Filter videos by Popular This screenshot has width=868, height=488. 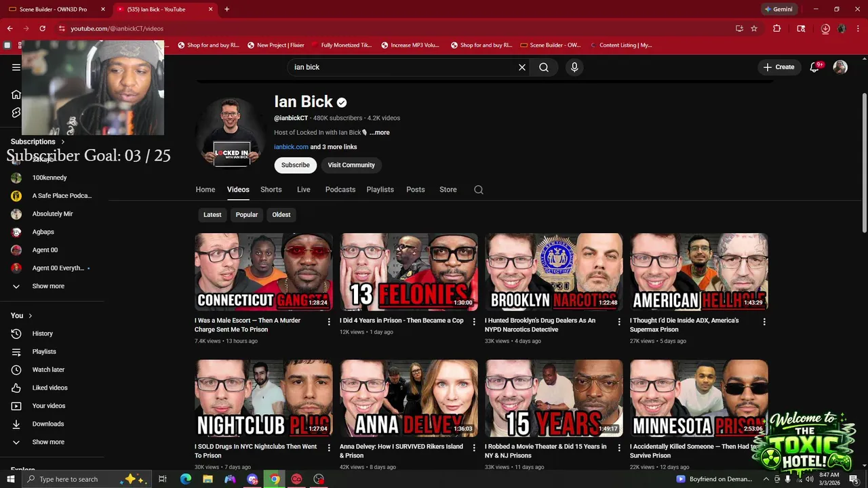[x=247, y=215]
